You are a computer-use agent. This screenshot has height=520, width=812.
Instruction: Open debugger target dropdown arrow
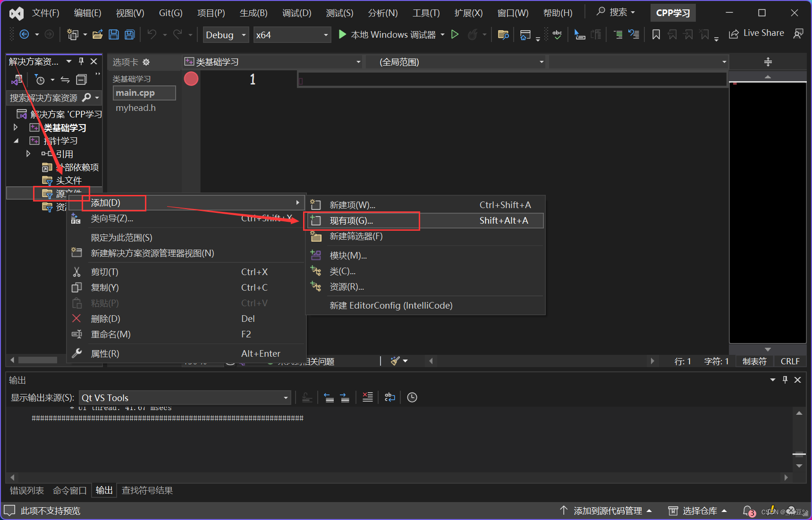[442, 35]
